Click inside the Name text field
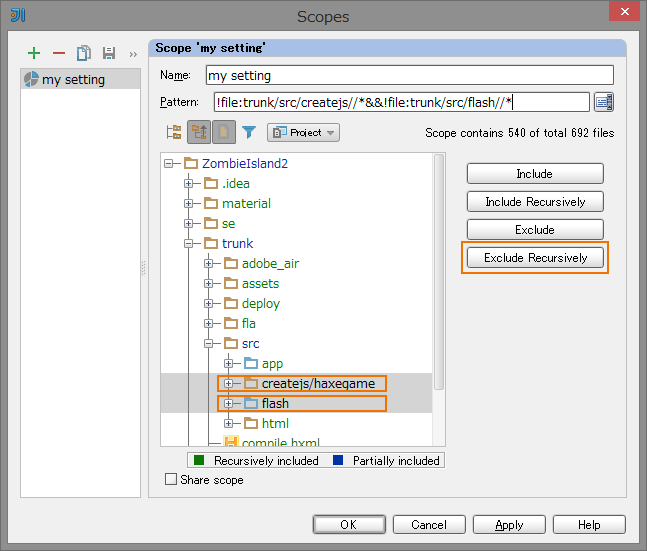 click(408, 75)
